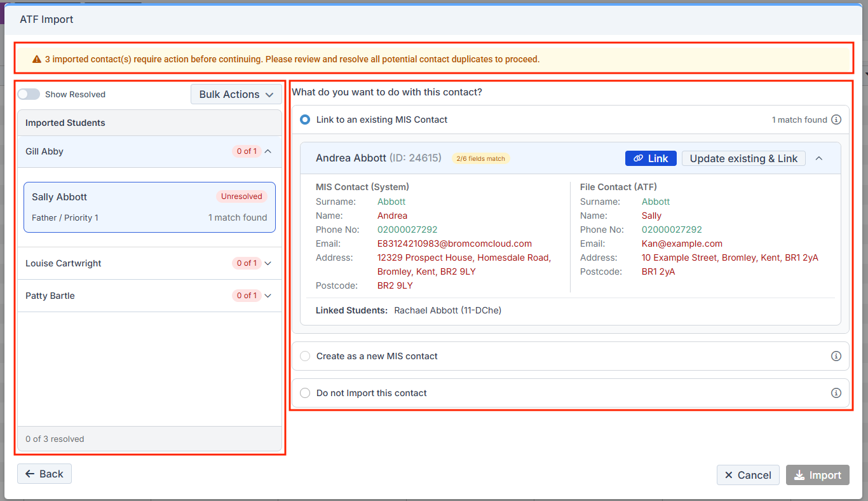Choose 'Create as a new MIS contact' option

[x=305, y=356]
